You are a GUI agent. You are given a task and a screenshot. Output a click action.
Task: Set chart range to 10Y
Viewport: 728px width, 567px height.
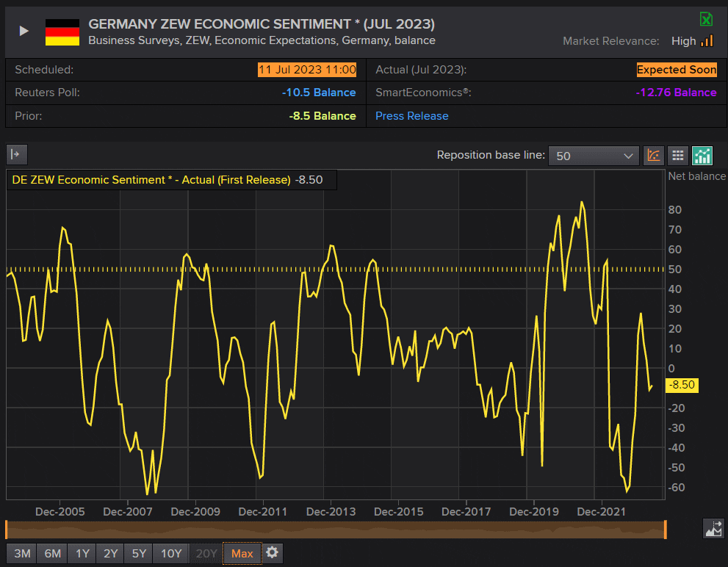[171, 553]
